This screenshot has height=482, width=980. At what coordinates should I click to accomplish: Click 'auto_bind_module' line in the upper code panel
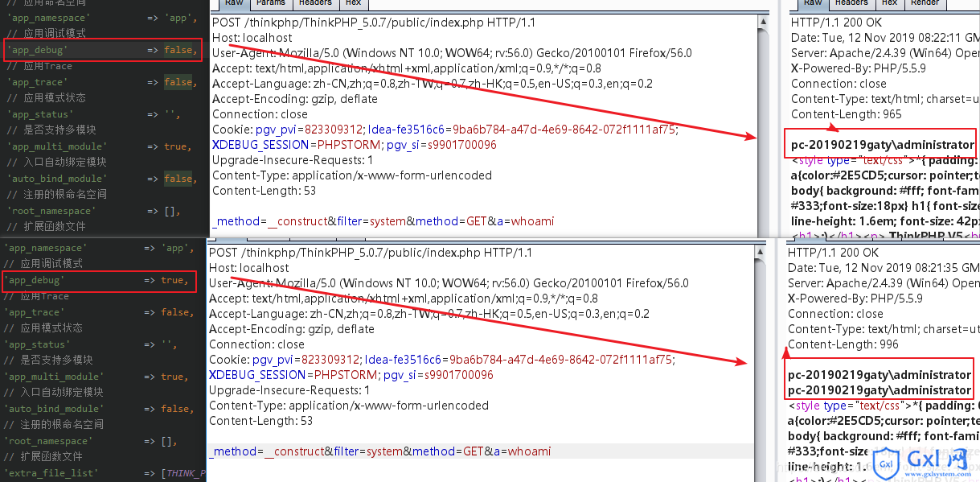click(x=100, y=179)
